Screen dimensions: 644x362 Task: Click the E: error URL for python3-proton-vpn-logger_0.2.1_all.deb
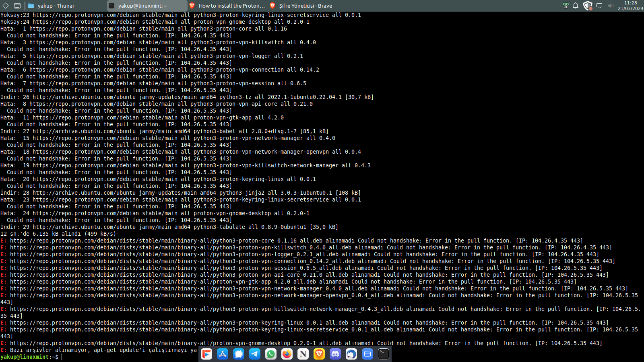click(x=176, y=254)
